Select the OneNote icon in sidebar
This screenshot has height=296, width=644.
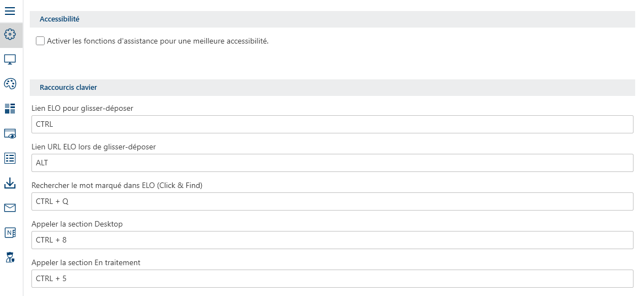pyautogui.click(x=10, y=233)
